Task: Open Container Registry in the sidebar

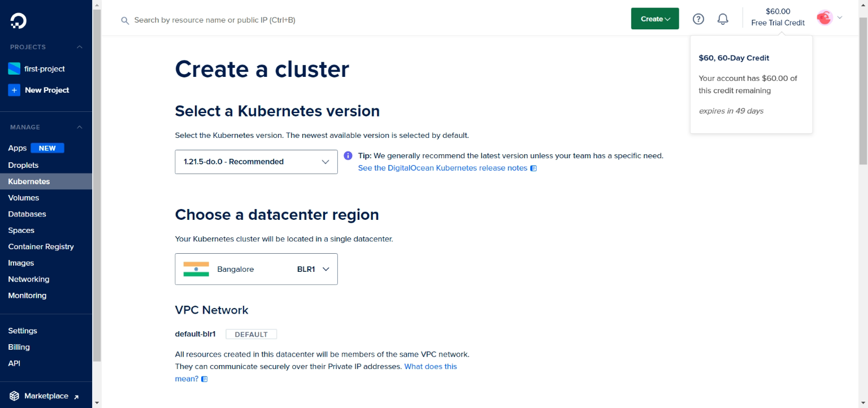Action: point(41,246)
